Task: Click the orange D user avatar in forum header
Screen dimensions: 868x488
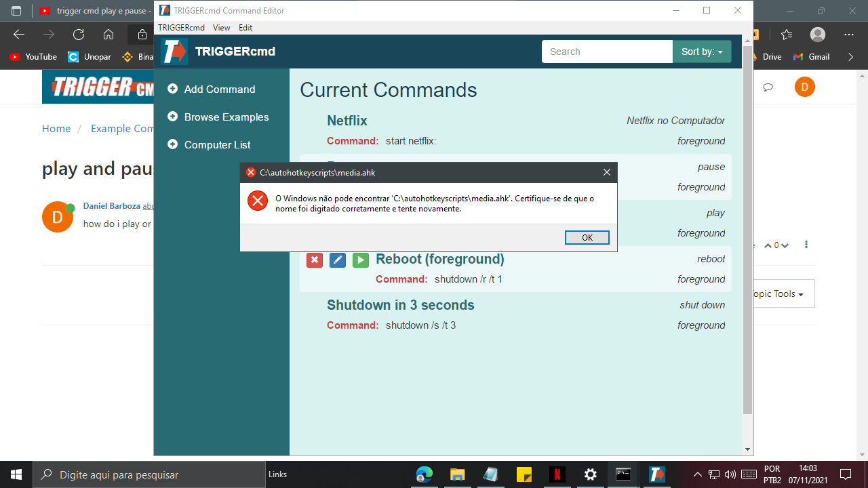Action: (805, 87)
